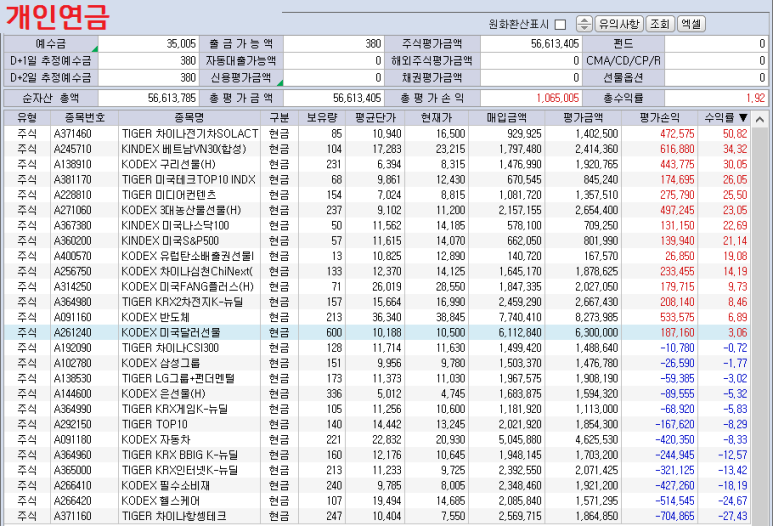
Task: Click the D+2일 추정예수금 label
Action: coord(51,77)
